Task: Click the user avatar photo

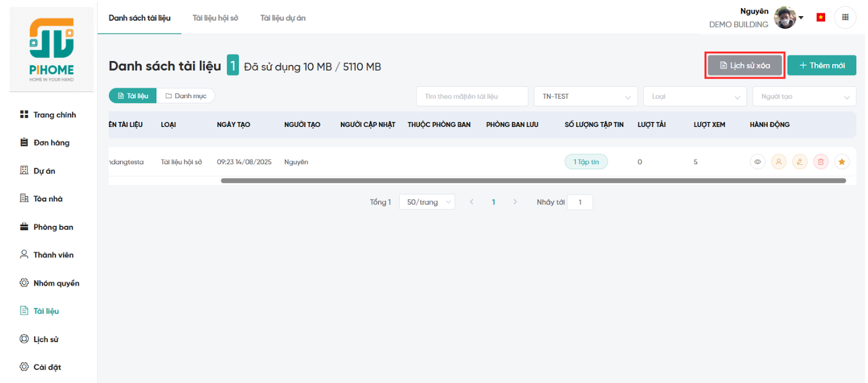Action: pos(784,18)
